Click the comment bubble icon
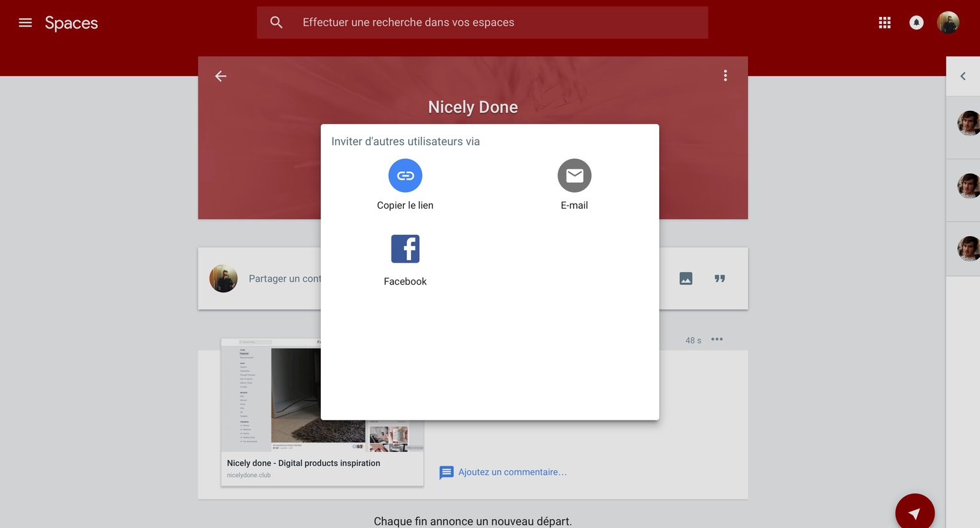The width and height of the screenshot is (980, 528). 447,473
